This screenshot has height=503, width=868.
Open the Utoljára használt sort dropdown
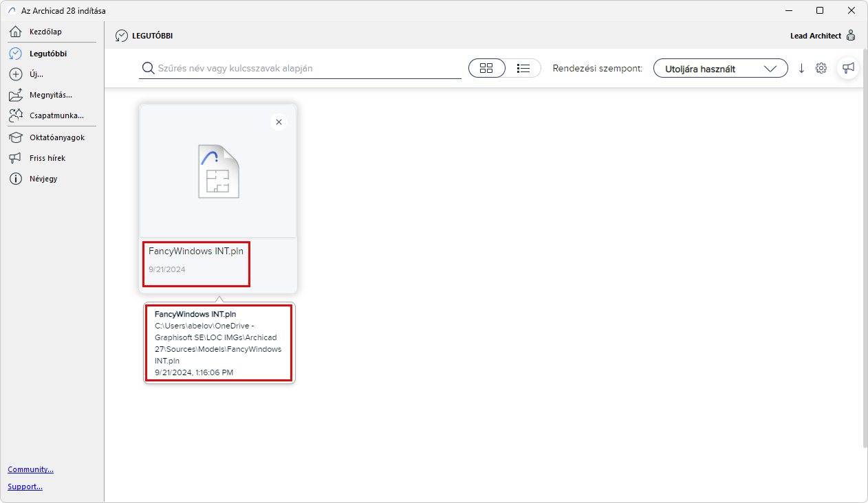(720, 69)
